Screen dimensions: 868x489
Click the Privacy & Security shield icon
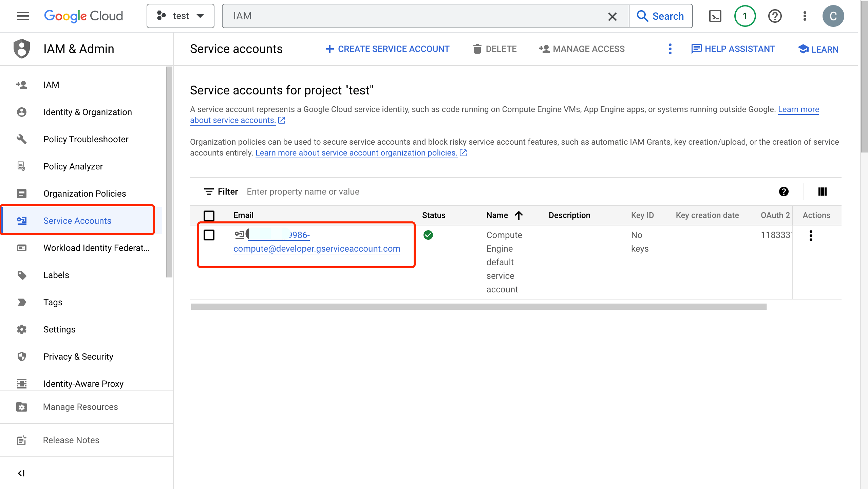(22, 357)
